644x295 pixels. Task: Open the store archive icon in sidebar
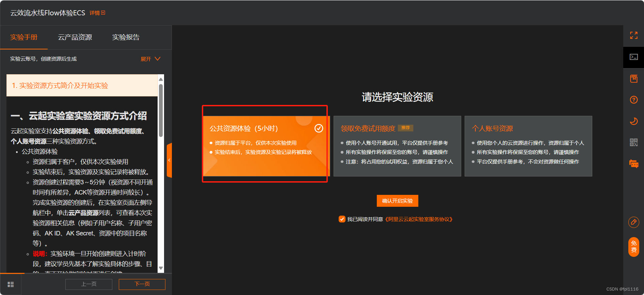(x=633, y=79)
